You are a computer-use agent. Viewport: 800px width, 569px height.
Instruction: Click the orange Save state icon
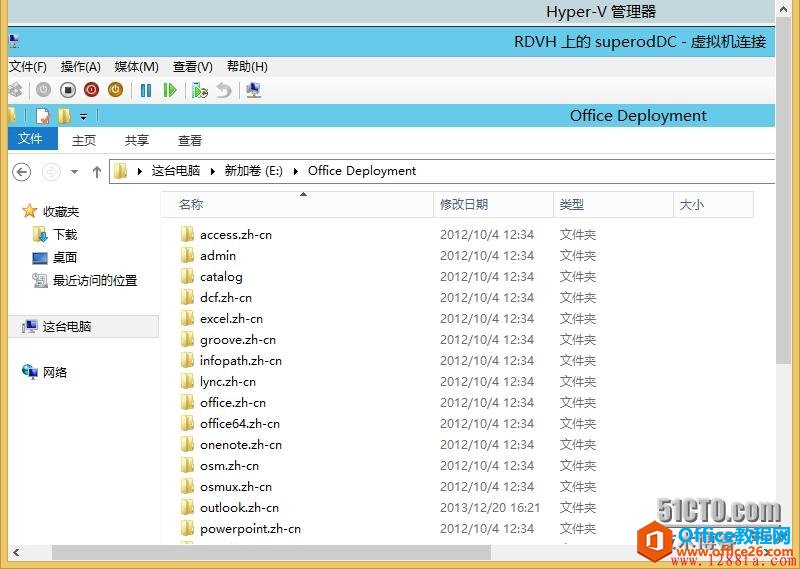point(115,90)
